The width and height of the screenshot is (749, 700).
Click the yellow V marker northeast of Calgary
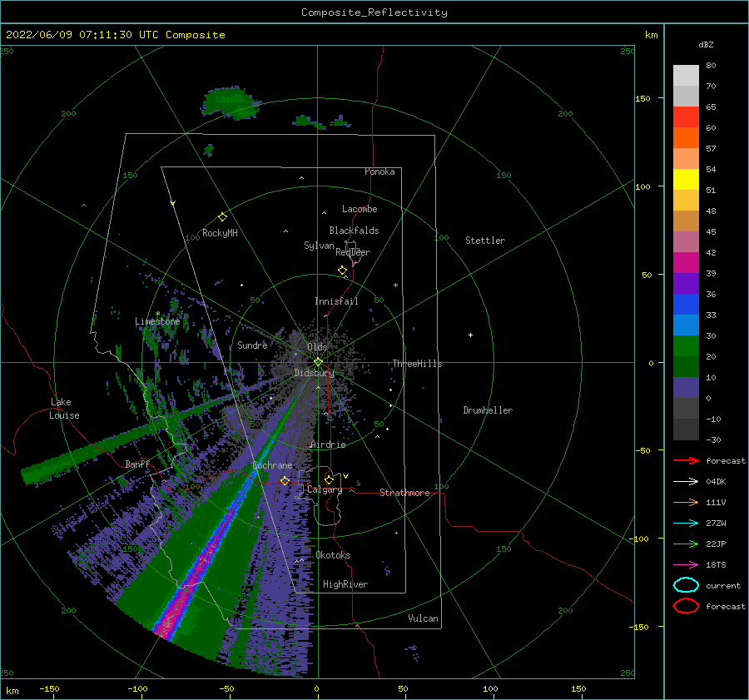[x=346, y=476]
